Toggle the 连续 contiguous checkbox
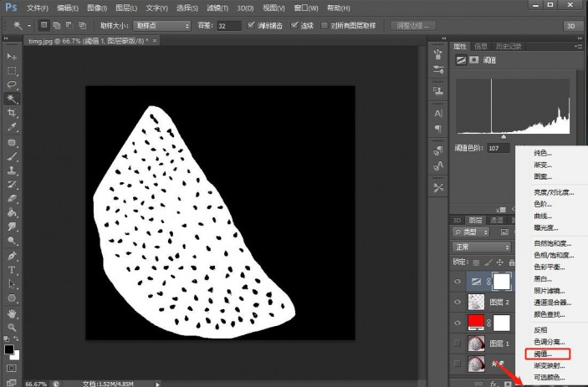Screen dimensions: 588x387 [294, 26]
